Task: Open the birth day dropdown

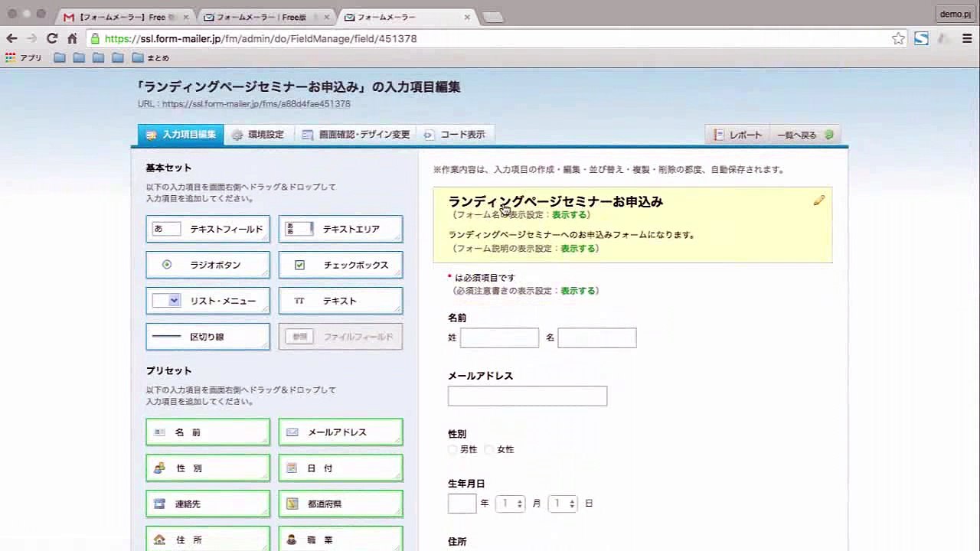Action: point(563,504)
